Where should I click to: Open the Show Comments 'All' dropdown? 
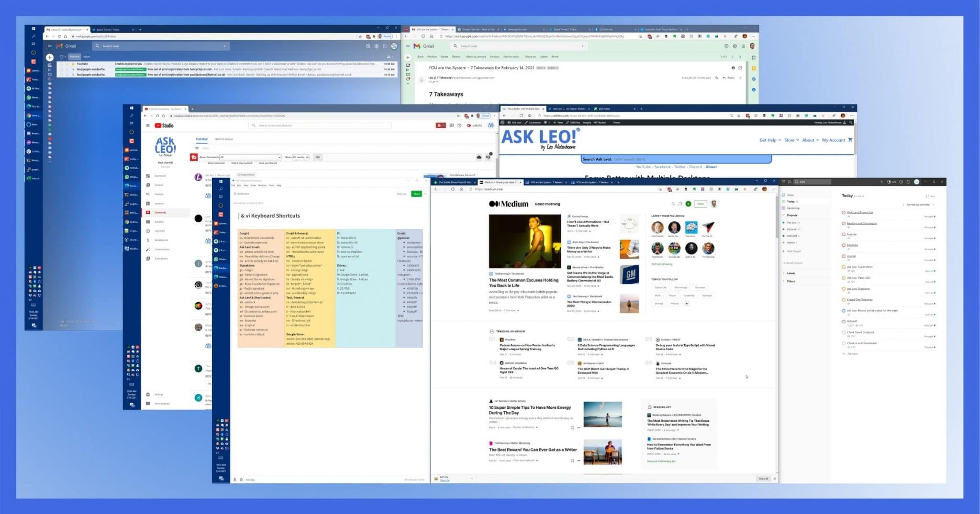coord(250,157)
